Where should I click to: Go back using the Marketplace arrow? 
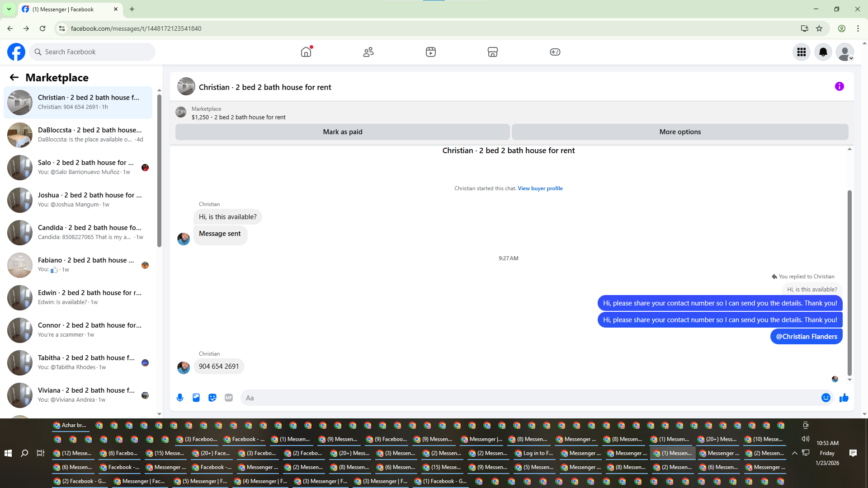pos(14,77)
